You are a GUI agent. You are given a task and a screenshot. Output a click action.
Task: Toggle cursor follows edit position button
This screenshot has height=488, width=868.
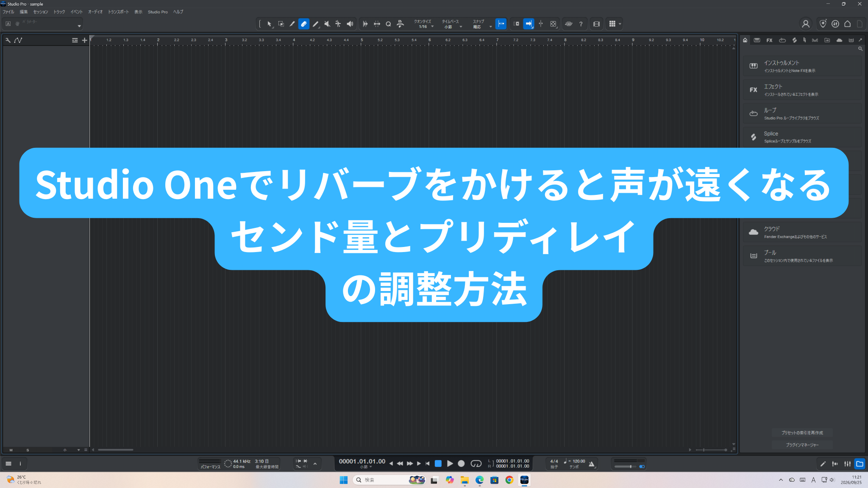(x=540, y=24)
